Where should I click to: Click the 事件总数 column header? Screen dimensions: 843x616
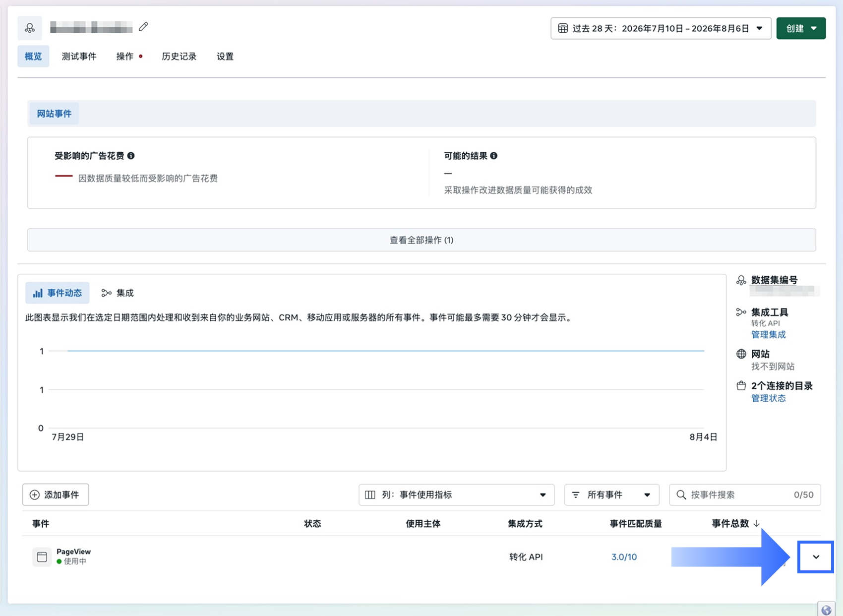pyautogui.click(x=730, y=524)
